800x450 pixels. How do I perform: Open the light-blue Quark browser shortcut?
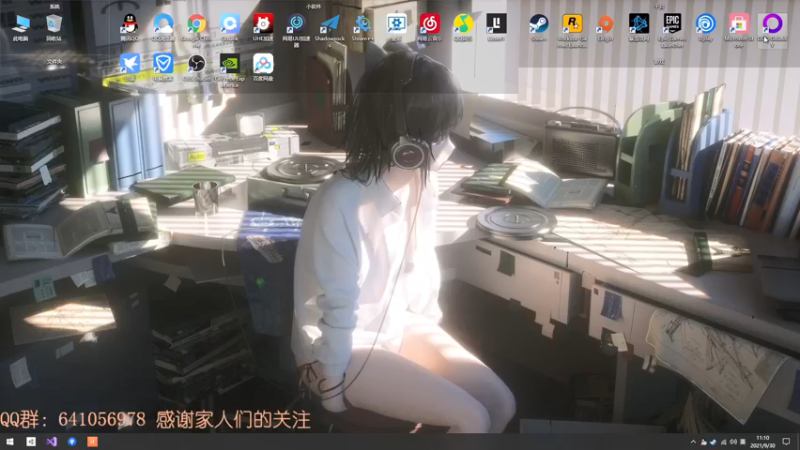coord(230,27)
